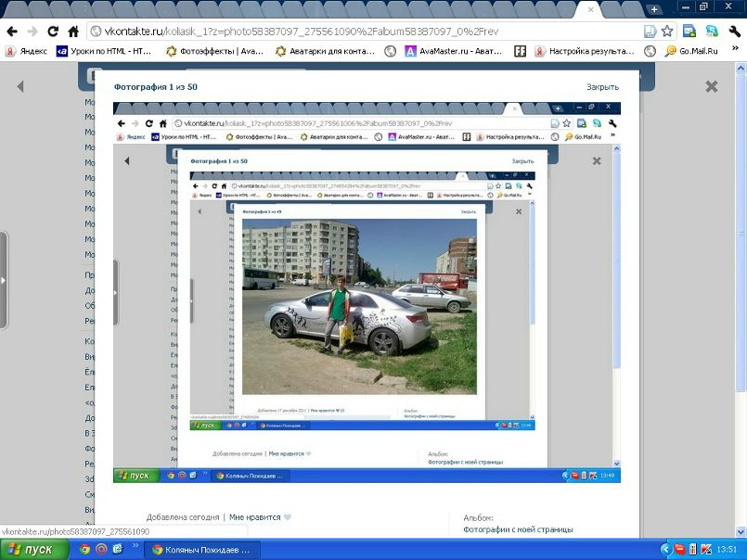
Task: Expand the taskbar quick launch chevron
Action: click(135, 546)
